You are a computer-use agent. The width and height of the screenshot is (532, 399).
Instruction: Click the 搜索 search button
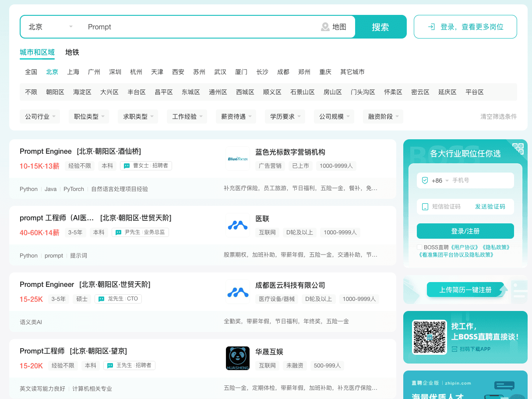(380, 27)
